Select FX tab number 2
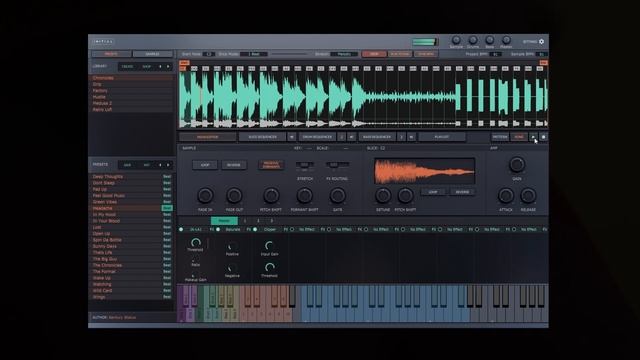The width and height of the screenshot is (640, 360). 258,221
